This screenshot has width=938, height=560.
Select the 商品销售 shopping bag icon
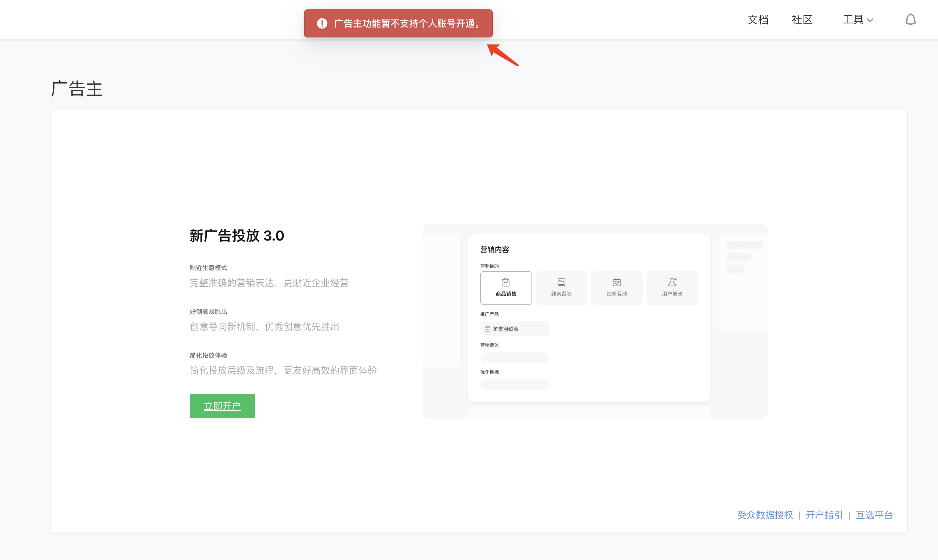click(505, 282)
